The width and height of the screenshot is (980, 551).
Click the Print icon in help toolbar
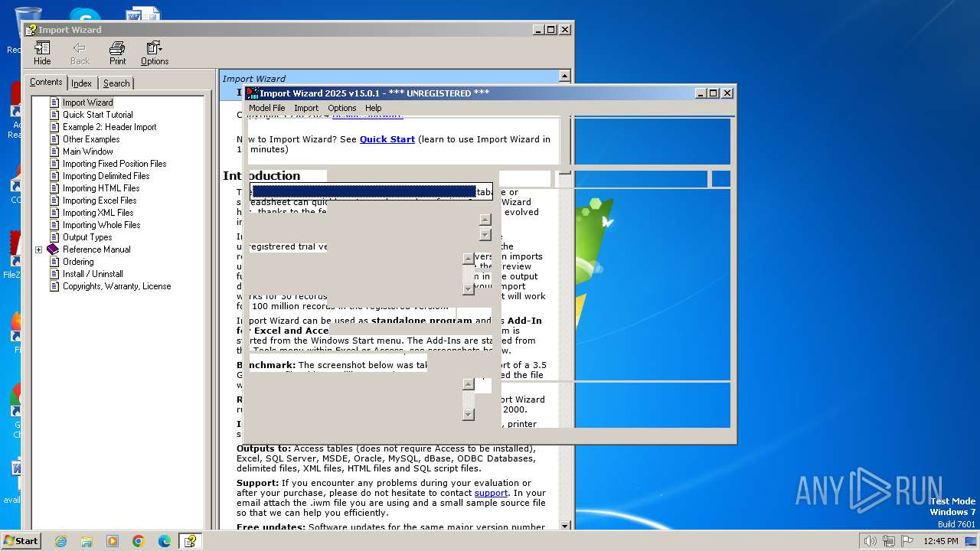(117, 53)
